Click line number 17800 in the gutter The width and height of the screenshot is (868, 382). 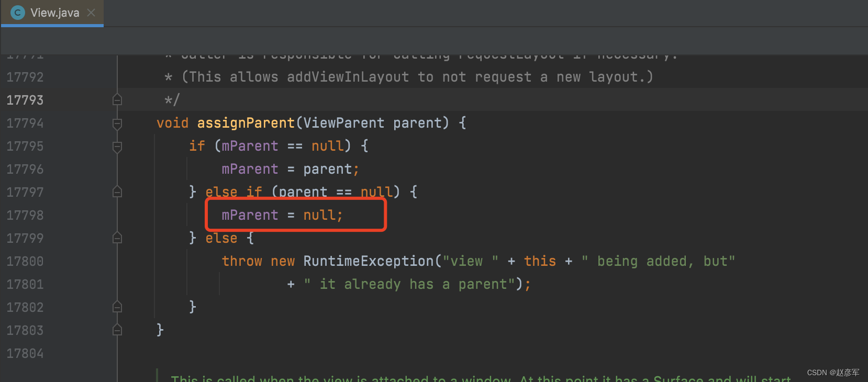pyautogui.click(x=25, y=261)
